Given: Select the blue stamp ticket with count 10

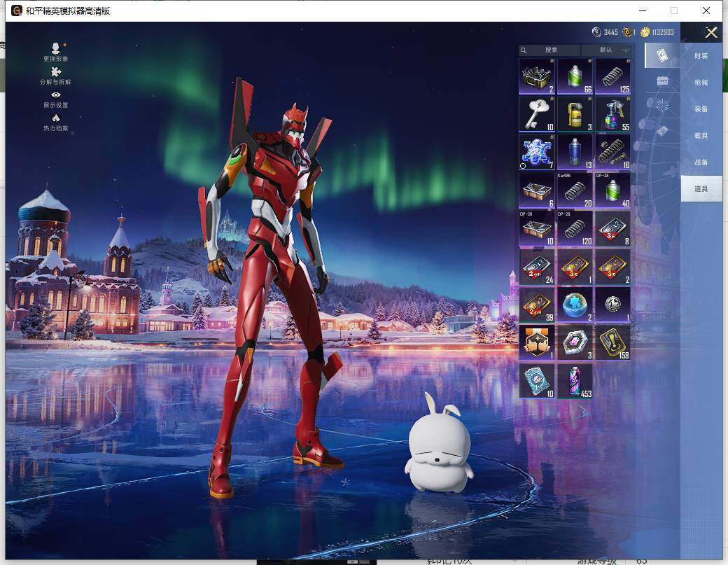Looking at the screenshot, I should click(537, 381).
